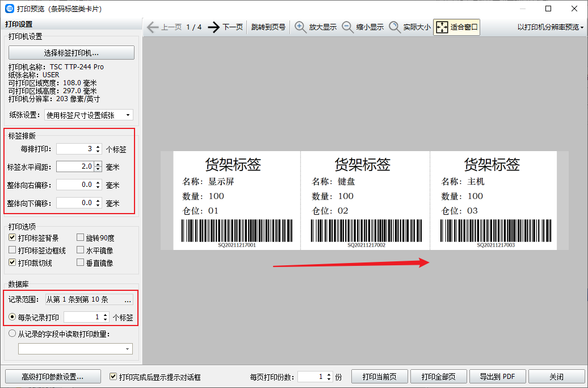Select print per record radio button
This screenshot has width=588, height=388.
12,317
